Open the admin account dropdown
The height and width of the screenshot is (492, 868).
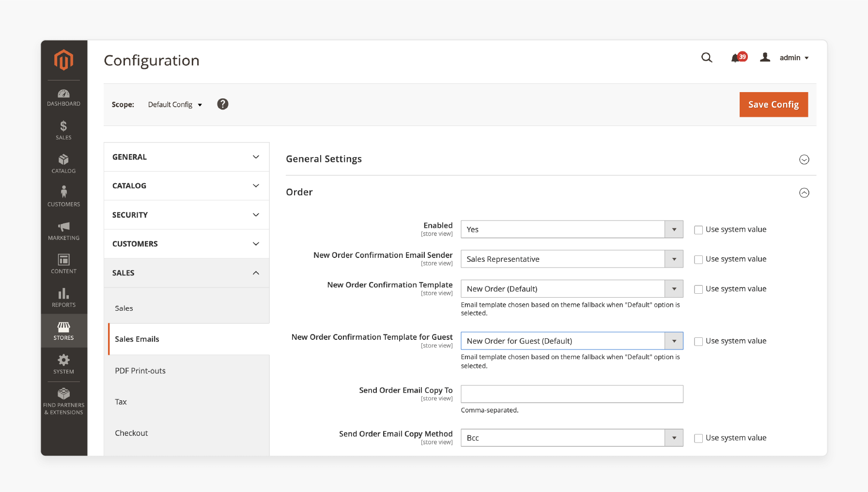pyautogui.click(x=794, y=58)
